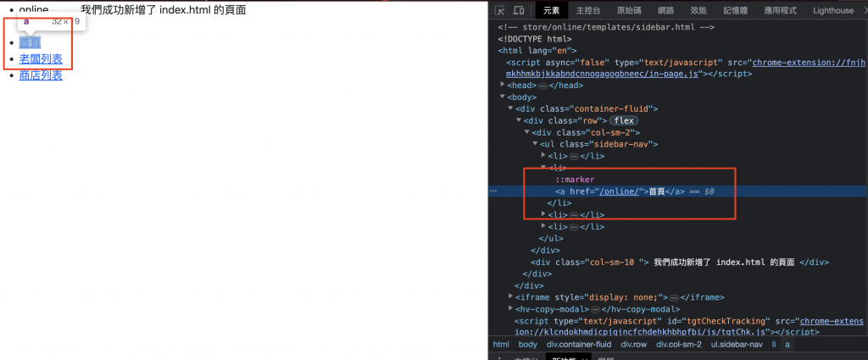This screenshot has width=868, height=360.
Task: Select div.row breadcrumb
Action: tap(633, 345)
